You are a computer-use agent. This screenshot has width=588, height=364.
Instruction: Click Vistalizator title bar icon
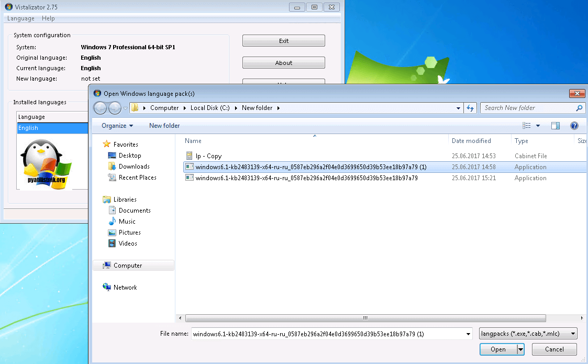click(x=8, y=7)
